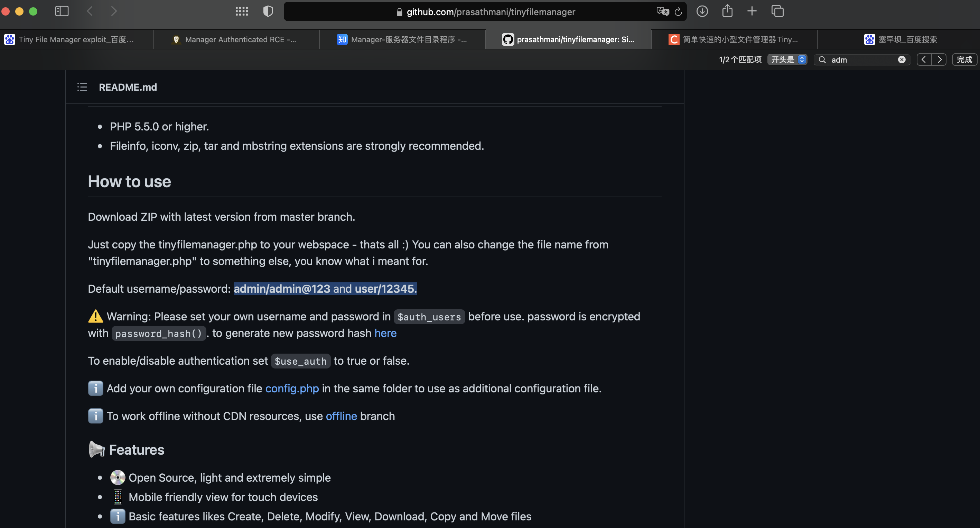Jump to next find match
This screenshot has width=980, height=528.
(x=939, y=60)
